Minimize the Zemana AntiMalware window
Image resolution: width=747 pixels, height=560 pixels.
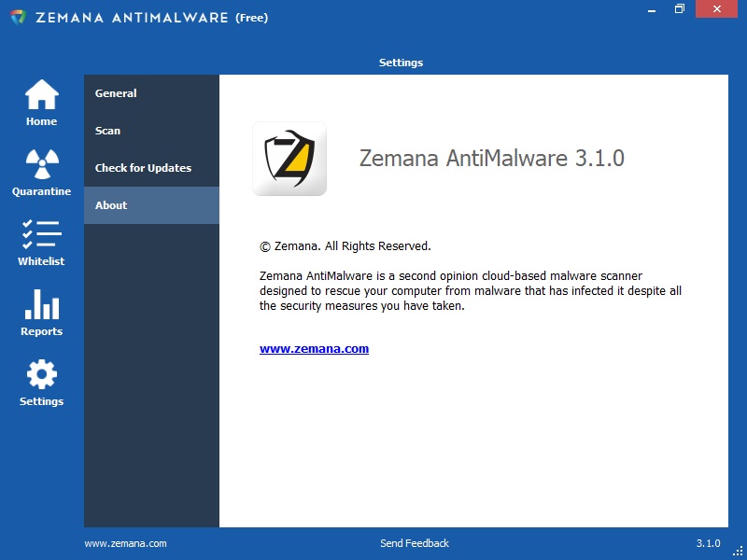click(652, 9)
